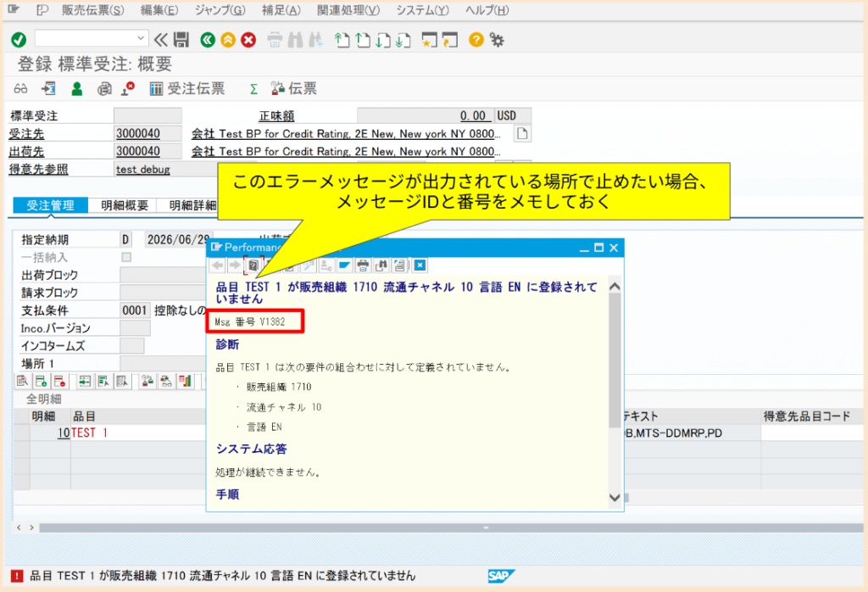868x592 pixels.
Task: Click the Find binoculars icon
Action: [x=295, y=40]
